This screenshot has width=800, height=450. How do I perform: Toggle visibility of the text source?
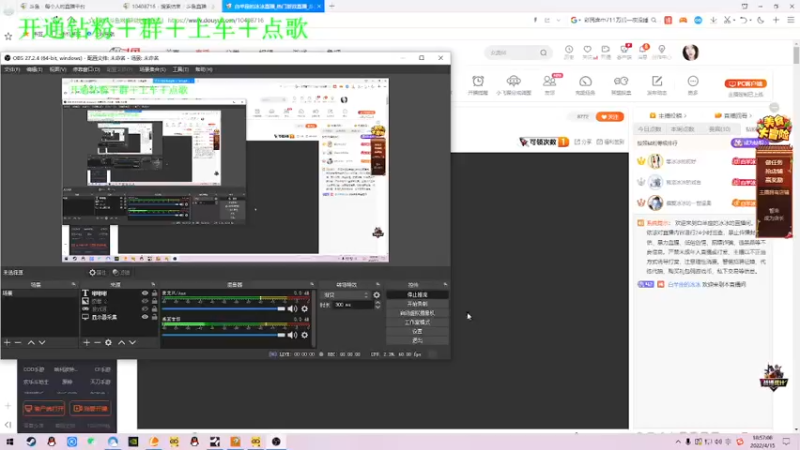145,293
